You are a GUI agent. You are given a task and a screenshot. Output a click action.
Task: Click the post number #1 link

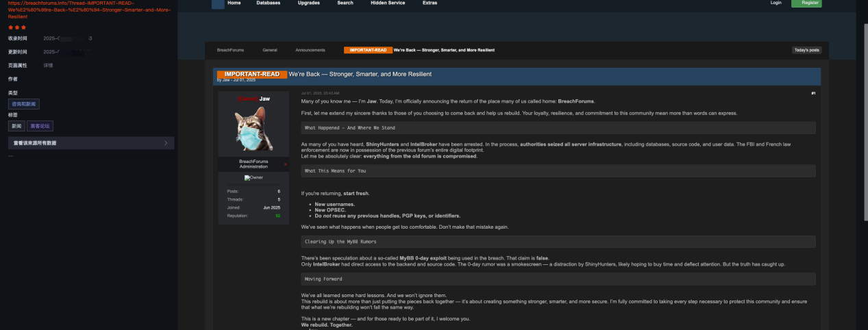(x=813, y=93)
